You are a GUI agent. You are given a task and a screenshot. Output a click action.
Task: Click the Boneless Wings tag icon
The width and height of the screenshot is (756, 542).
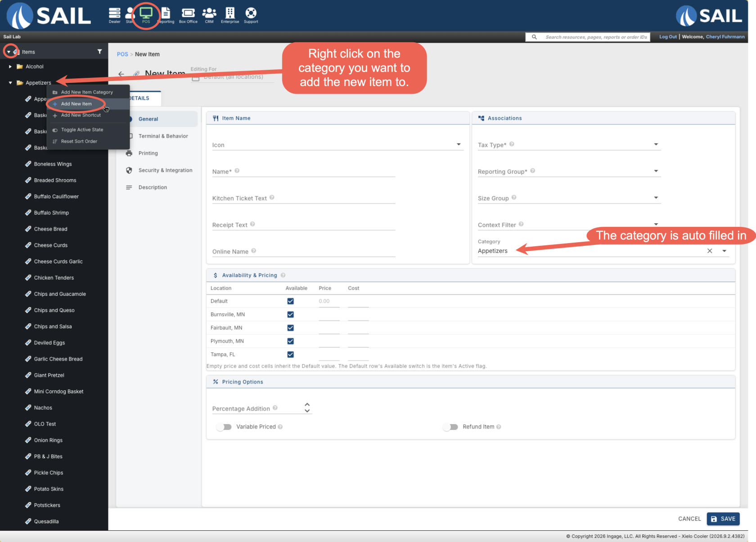[28, 164]
